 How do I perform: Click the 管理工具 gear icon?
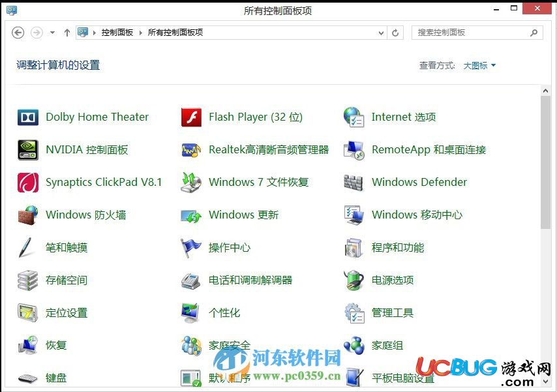coord(355,313)
